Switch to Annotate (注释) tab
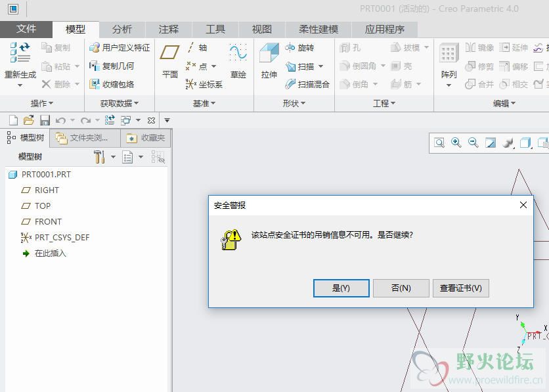Image resolution: width=549 pixels, height=392 pixels. (168, 30)
